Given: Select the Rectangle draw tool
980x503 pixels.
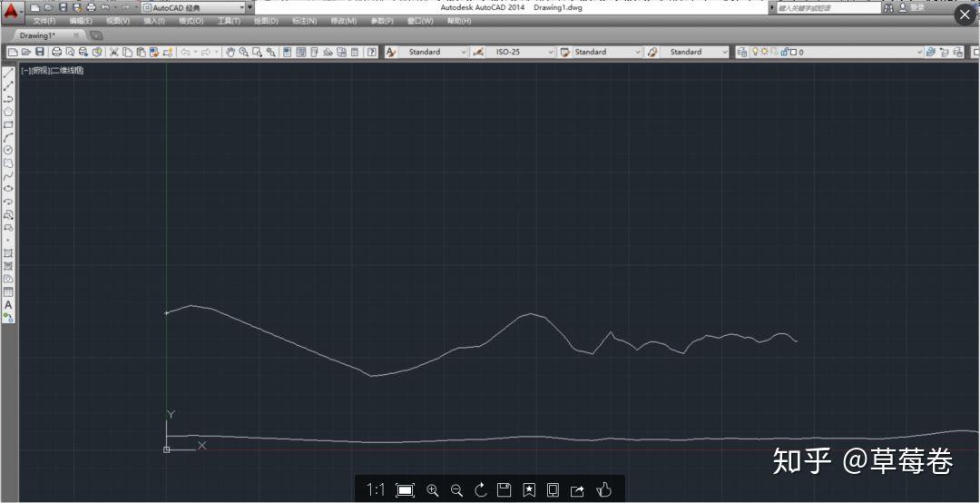Looking at the screenshot, I should click(8, 124).
